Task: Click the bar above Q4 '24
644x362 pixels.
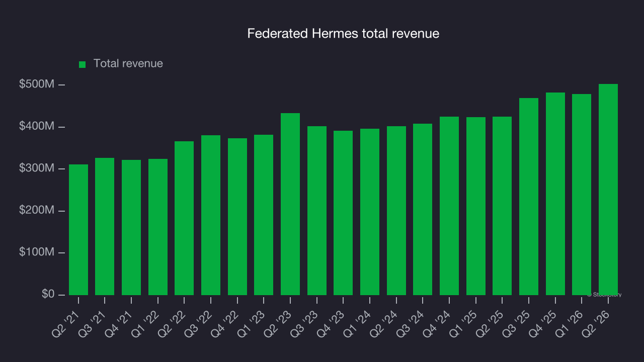Action: pyautogui.click(x=449, y=206)
